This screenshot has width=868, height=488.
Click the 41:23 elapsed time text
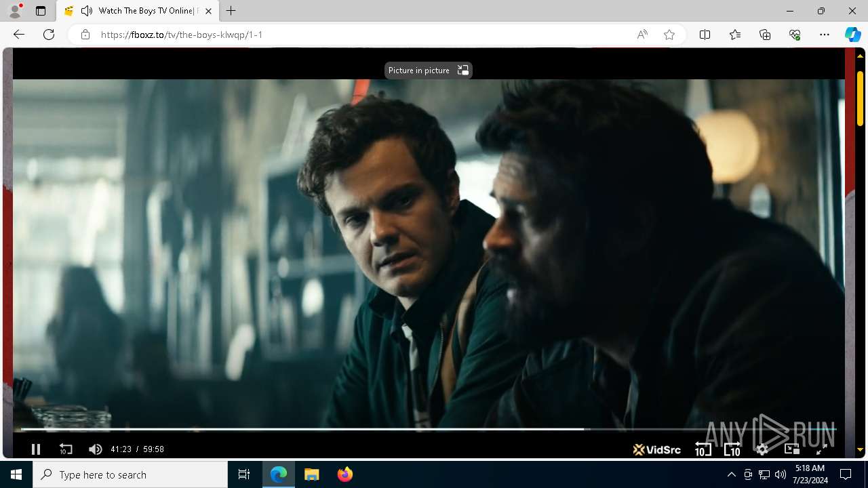121,449
